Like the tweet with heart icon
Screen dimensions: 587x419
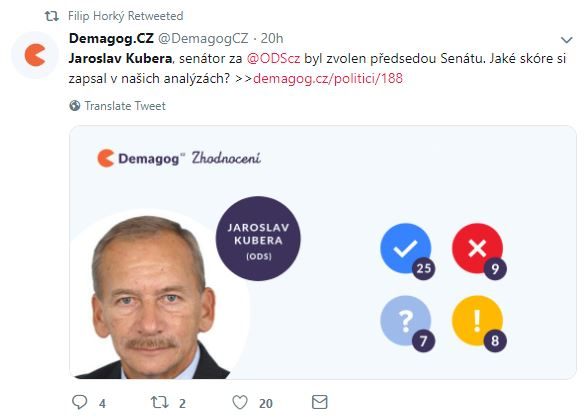240,403
